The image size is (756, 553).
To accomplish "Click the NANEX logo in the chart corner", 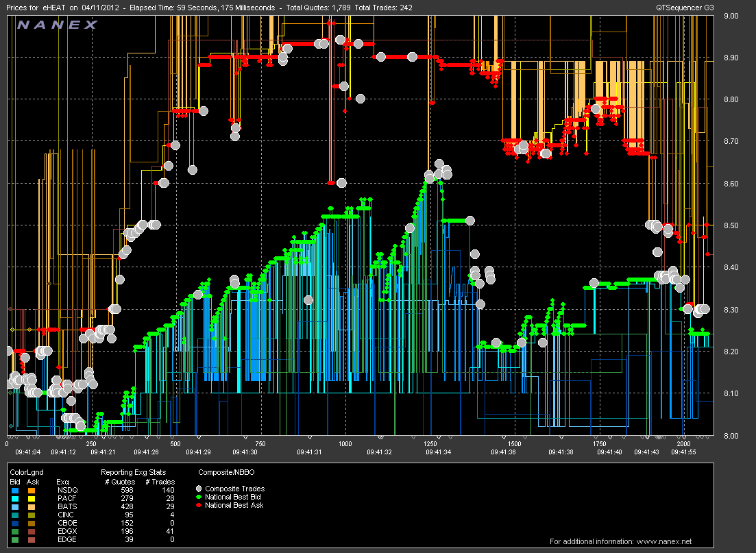I will 57,25.
